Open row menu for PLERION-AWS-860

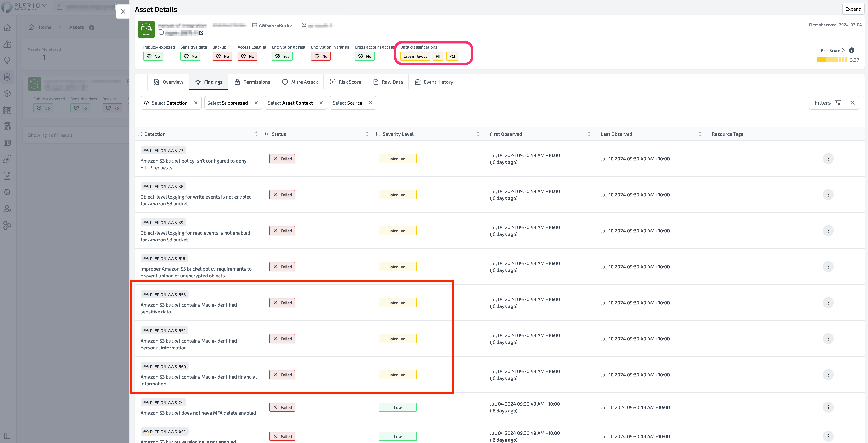(x=828, y=375)
